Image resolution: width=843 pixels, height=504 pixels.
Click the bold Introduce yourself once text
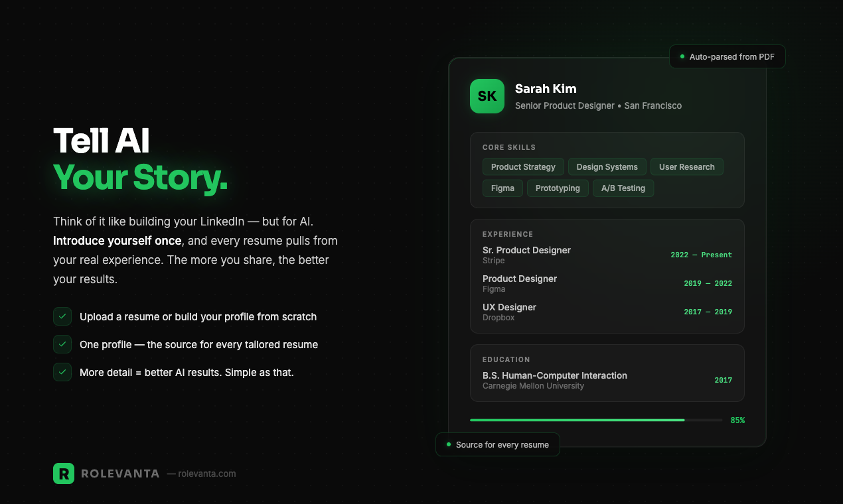coord(117,240)
